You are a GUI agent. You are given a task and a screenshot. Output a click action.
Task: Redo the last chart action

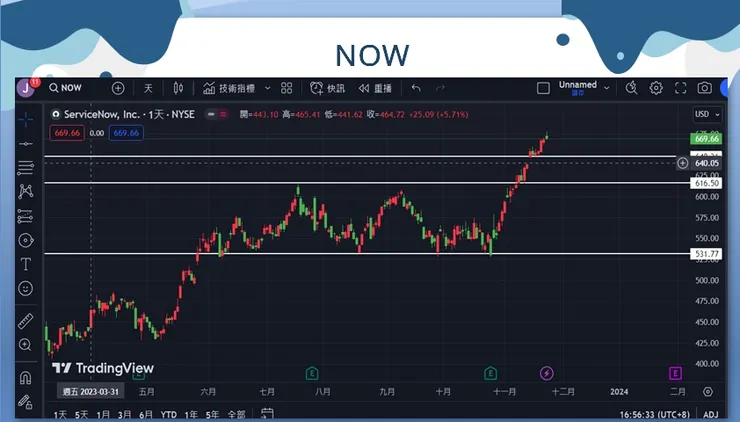pos(440,88)
